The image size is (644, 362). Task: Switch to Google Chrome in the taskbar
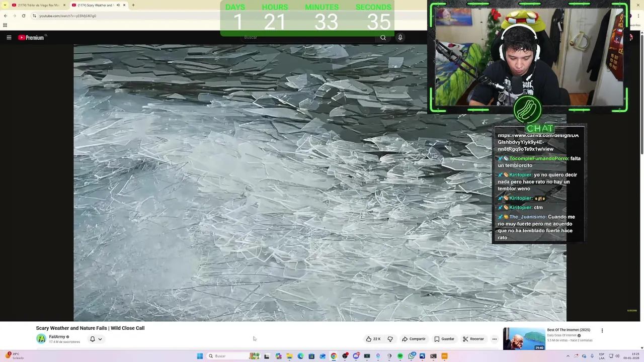(334, 356)
